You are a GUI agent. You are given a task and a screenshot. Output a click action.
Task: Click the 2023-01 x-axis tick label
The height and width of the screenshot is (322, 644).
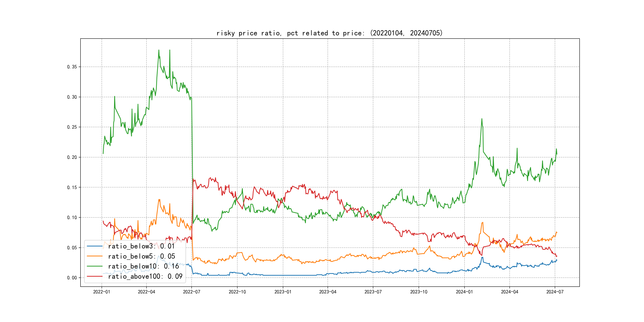(x=283, y=292)
